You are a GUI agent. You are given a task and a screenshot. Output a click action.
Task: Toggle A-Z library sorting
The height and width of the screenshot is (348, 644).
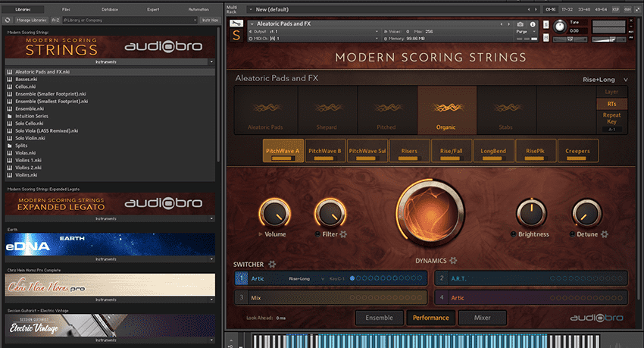(55, 20)
